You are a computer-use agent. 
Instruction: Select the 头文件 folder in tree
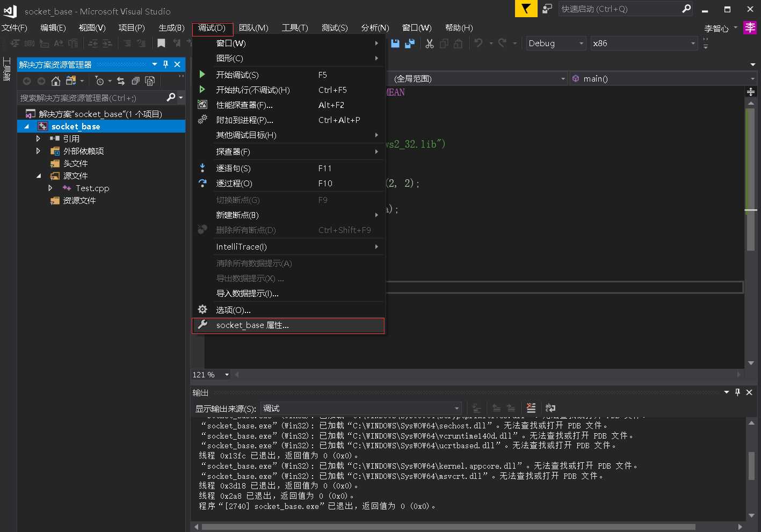(75, 163)
